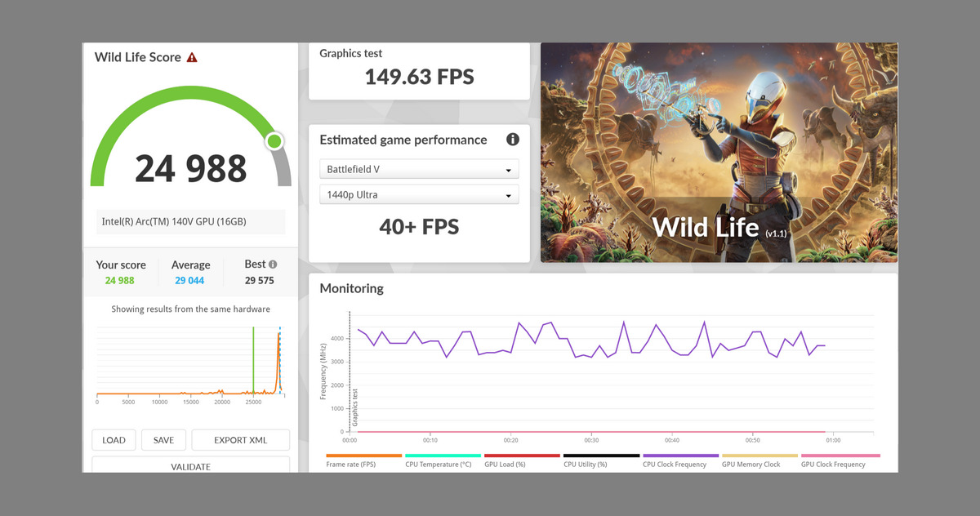Image resolution: width=980 pixels, height=516 pixels.
Task: Click the orange Frame rate color bar
Action: click(x=363, y=456)
